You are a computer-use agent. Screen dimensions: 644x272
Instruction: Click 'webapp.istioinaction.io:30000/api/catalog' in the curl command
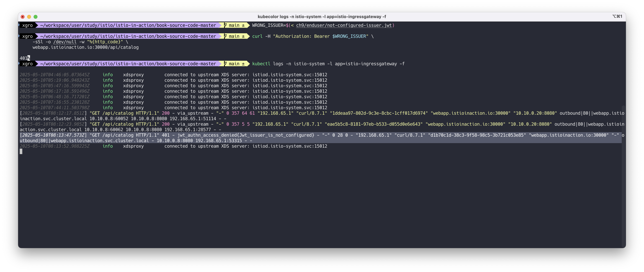tap(85, 47)
